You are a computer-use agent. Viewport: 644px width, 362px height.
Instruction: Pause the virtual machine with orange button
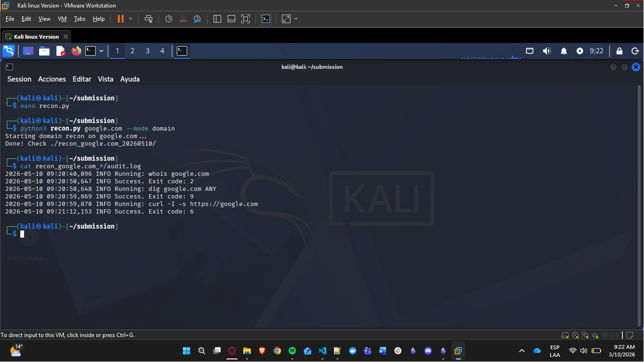pos(121,19)
